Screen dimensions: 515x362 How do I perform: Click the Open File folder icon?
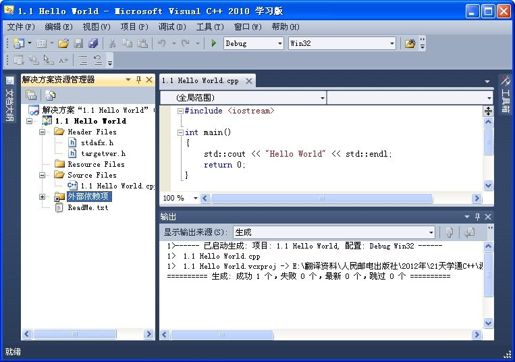pyautogui.click(x=63, y=43)
